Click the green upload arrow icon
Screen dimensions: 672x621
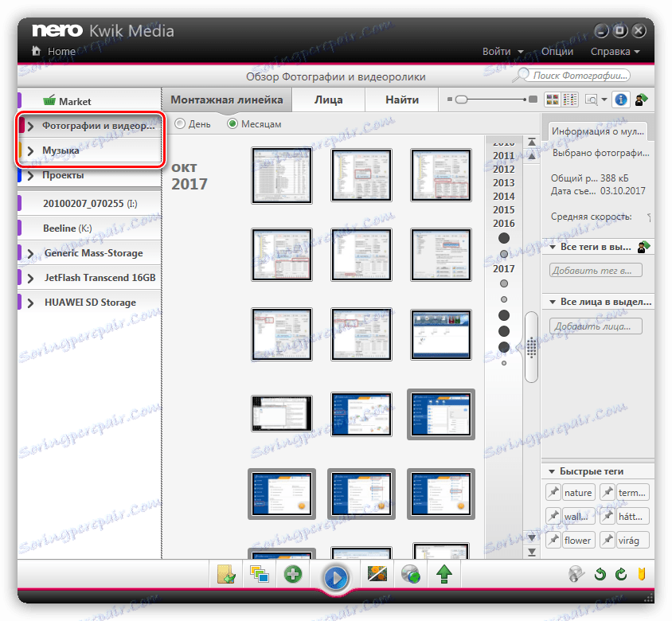tap(443, 573)
